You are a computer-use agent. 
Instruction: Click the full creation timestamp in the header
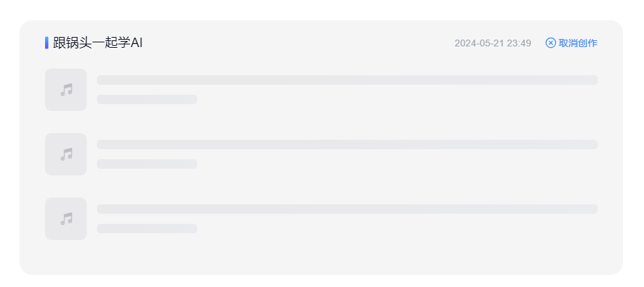(x=493, y=43)
